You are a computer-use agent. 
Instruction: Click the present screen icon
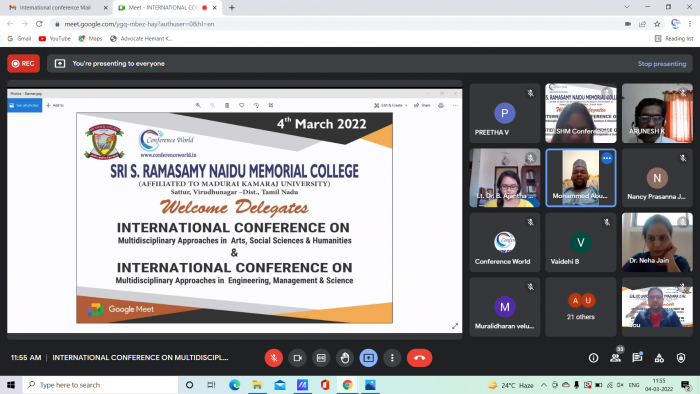[368, 358]
